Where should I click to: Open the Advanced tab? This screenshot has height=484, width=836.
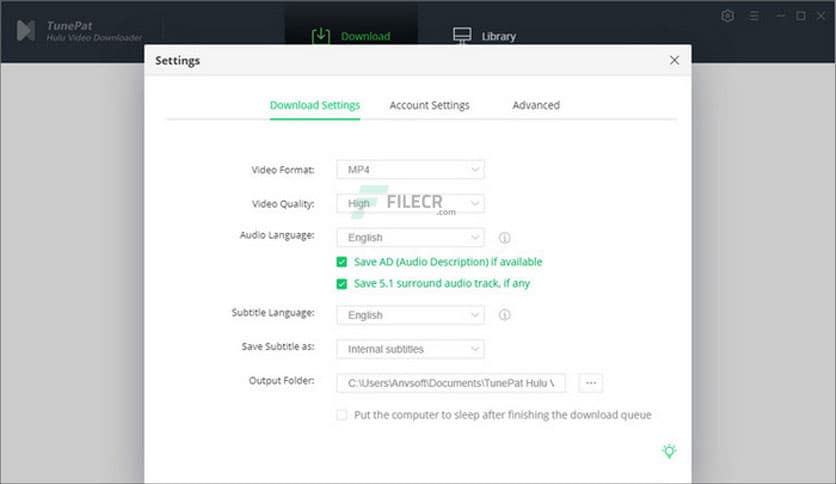pos(536,105)
